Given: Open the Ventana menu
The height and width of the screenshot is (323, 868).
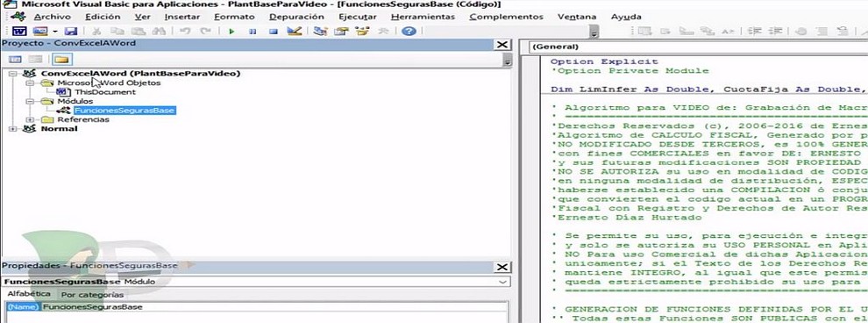Looking at the screenshot, I should (577, 17).
